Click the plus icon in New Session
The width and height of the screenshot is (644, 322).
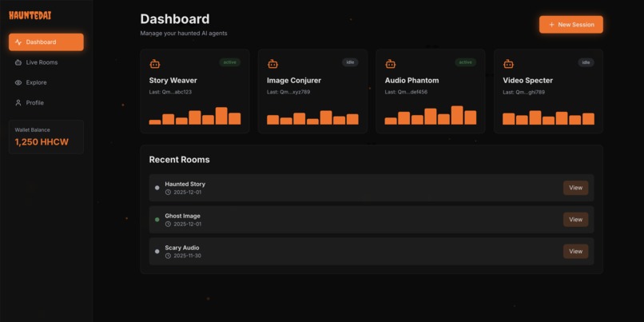[551, 25]
